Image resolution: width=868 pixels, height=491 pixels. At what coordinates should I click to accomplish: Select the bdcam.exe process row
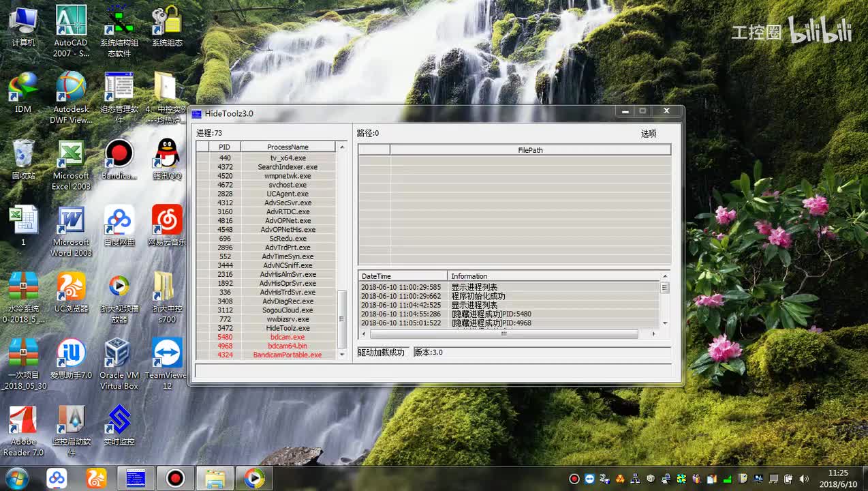coord(266,337)
